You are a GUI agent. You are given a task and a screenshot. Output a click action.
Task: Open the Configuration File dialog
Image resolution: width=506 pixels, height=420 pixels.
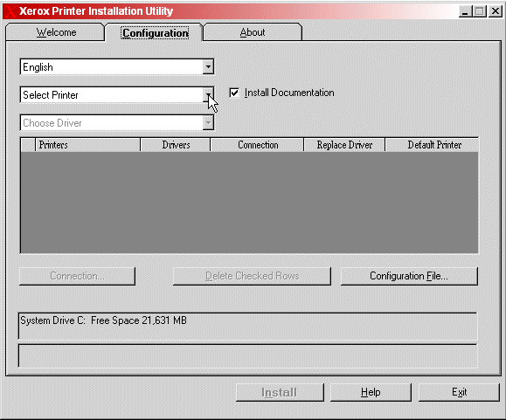409,276
